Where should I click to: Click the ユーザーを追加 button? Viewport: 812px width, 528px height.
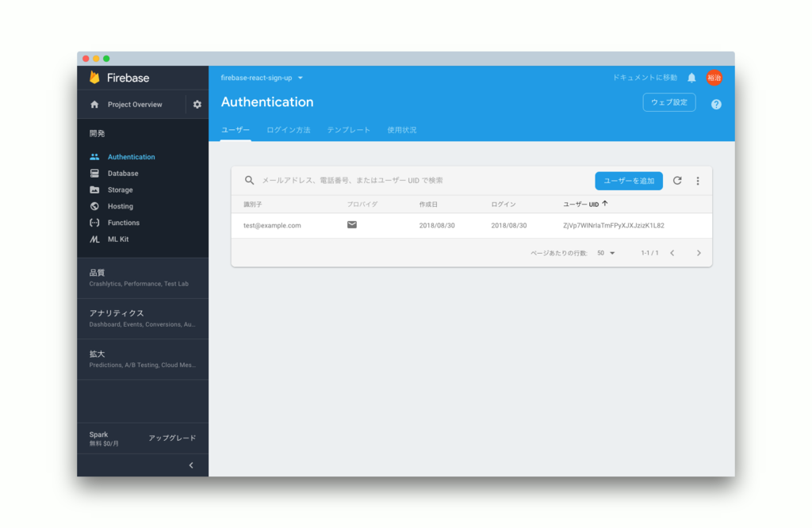(629, 181)
